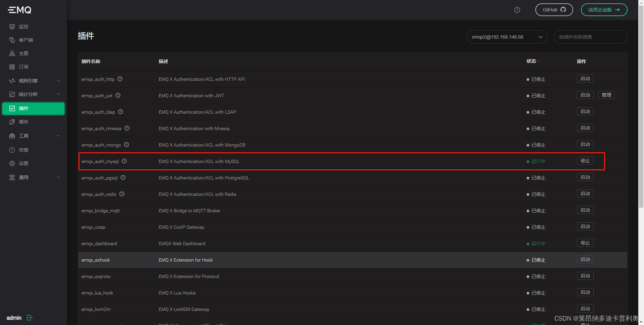Viewport: 644px width, 325px height.
Task: Click the 'EMQ X Extension for Protocol' description
Action: tap(189, 276)
